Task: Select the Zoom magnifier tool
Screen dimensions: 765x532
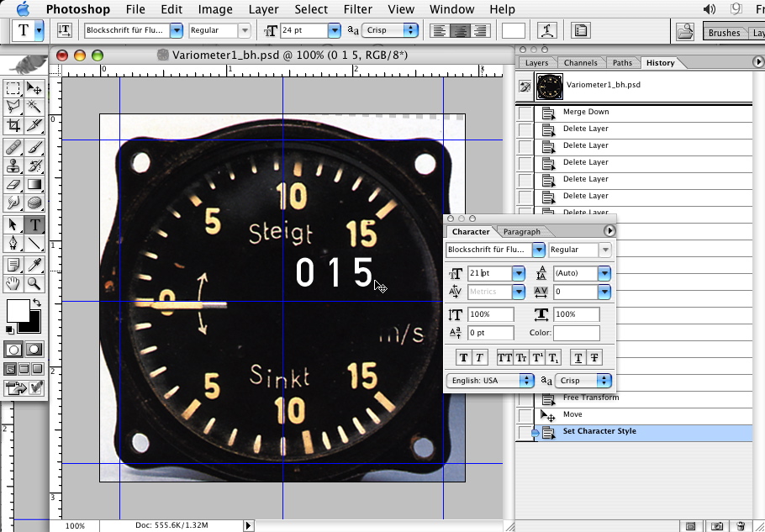Action: click(34, 285)
